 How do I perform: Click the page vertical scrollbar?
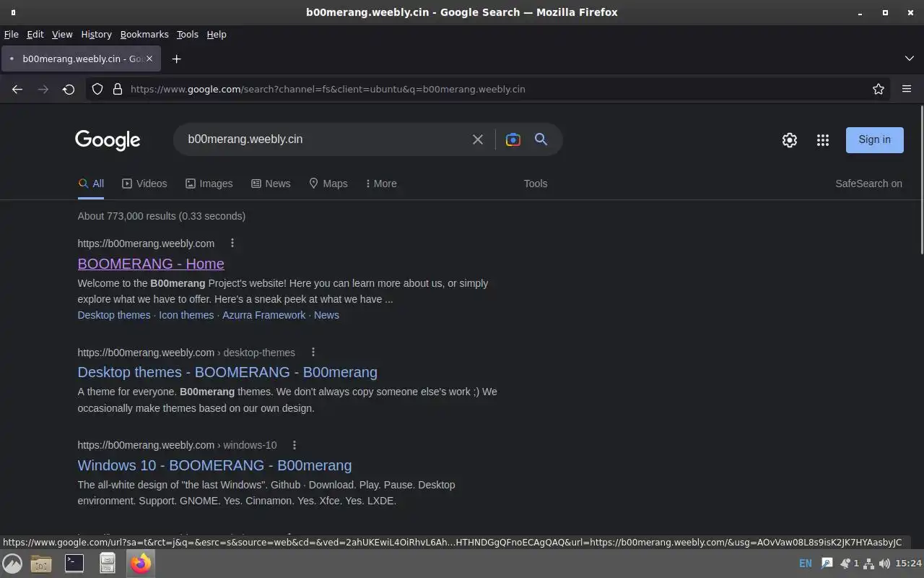tap(921, 179)
